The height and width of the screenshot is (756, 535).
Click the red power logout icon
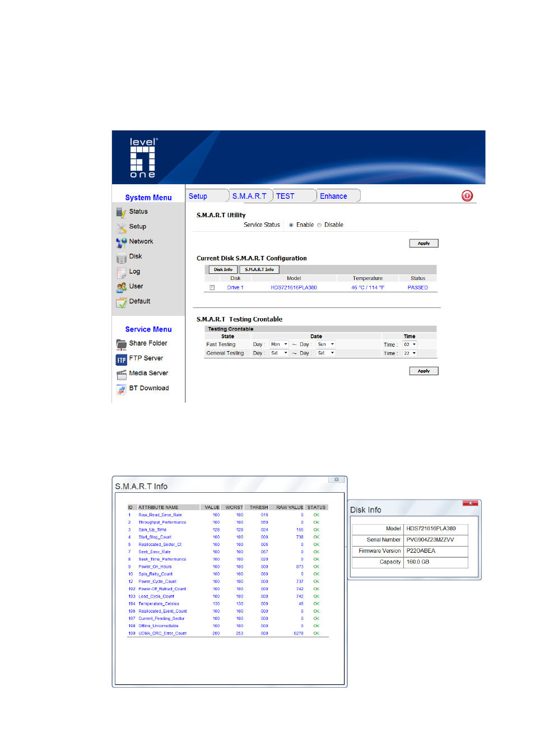coord(467,195)
